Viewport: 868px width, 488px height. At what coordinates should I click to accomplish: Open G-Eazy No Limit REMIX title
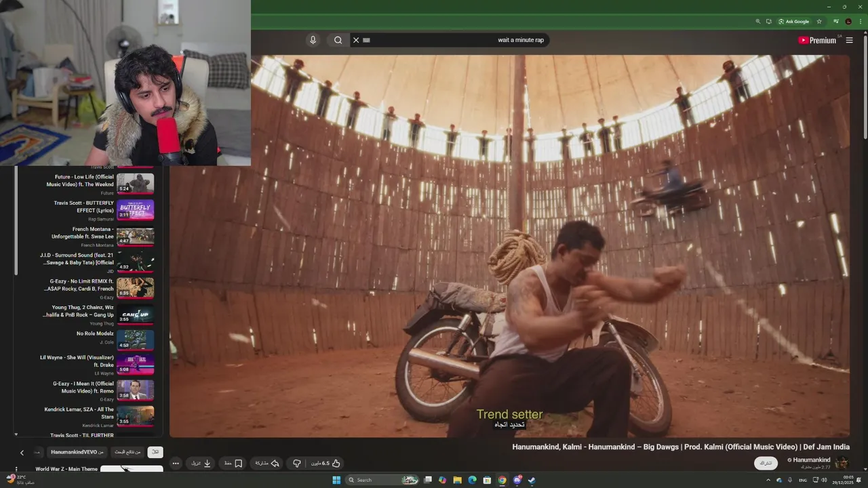point(79,285)
